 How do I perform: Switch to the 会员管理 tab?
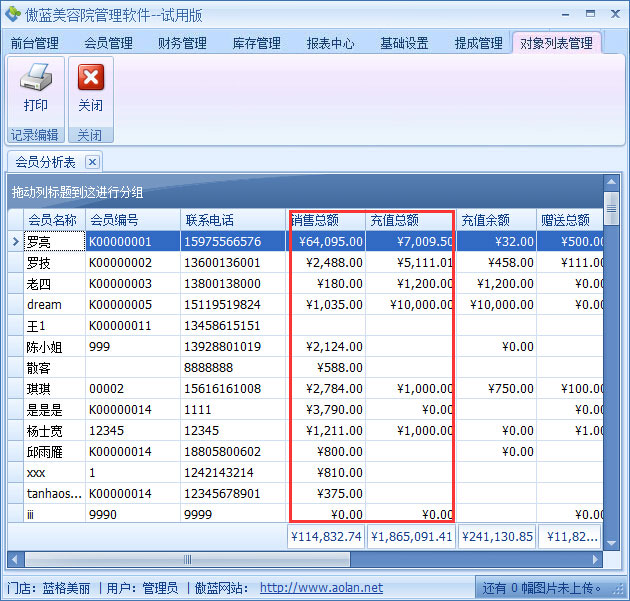pos(108,44)
